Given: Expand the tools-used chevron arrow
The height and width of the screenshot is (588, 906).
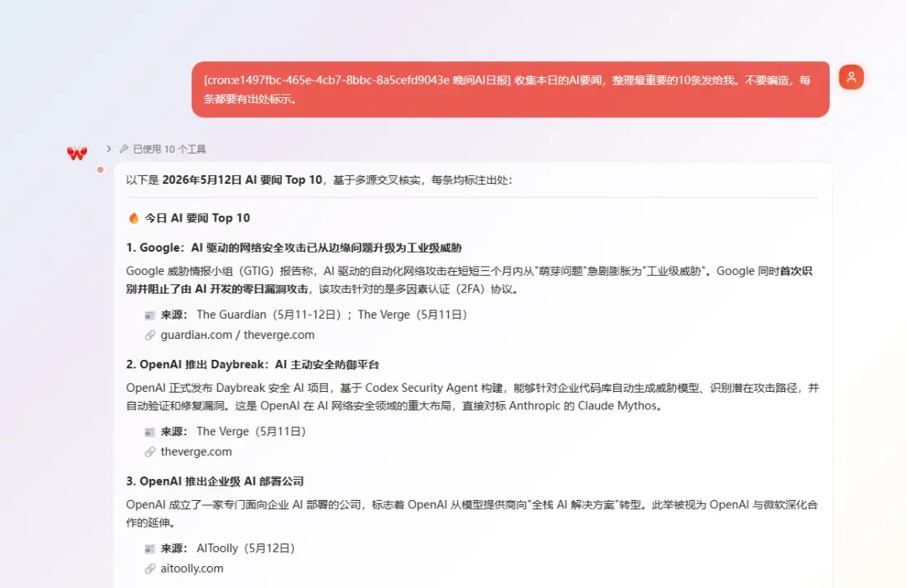Looking at the screenshot, I should (108, 149).
